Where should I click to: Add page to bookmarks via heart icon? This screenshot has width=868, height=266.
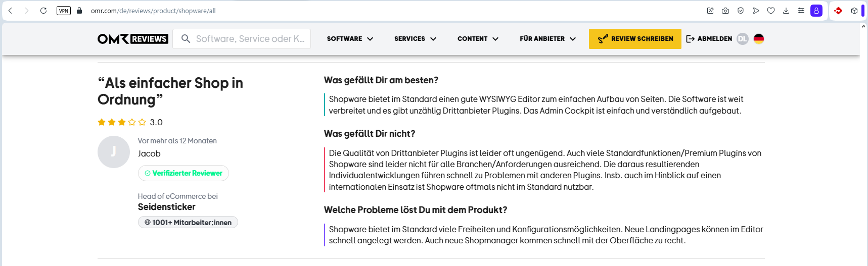(x=771, y=11)
